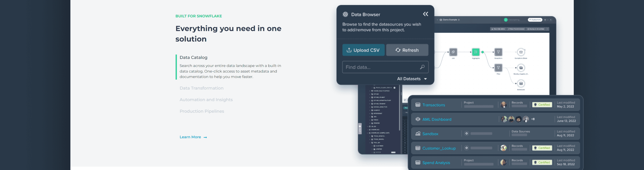Image resolution: width=644 pixels, height=170 pixels.
Task: Open the Production Pipelines tab
Action: click(202, 111)
